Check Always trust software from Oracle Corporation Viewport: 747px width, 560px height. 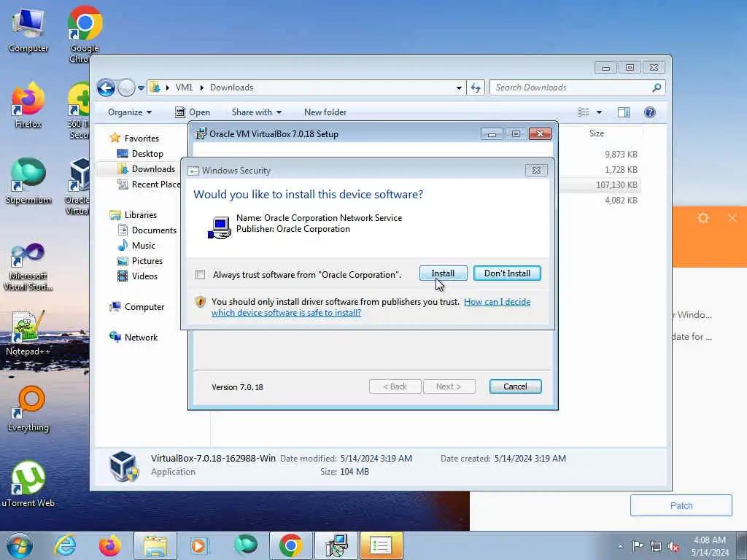point(200,275)
